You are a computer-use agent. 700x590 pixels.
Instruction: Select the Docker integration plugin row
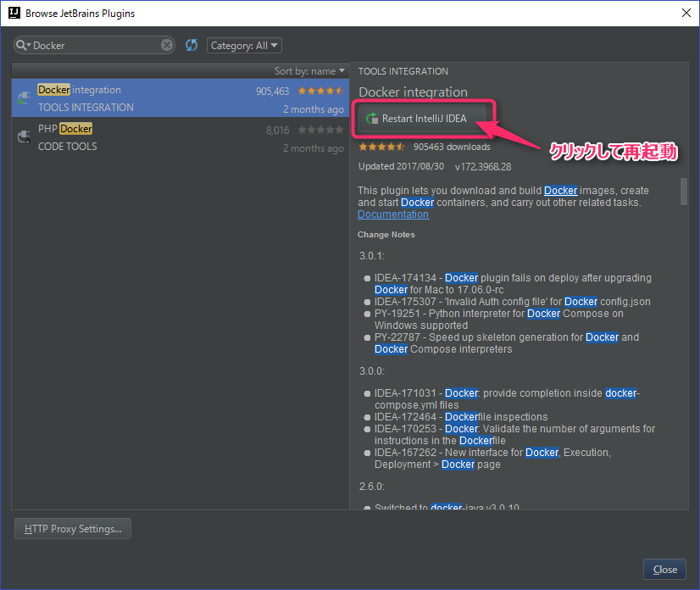pos(181,97)
